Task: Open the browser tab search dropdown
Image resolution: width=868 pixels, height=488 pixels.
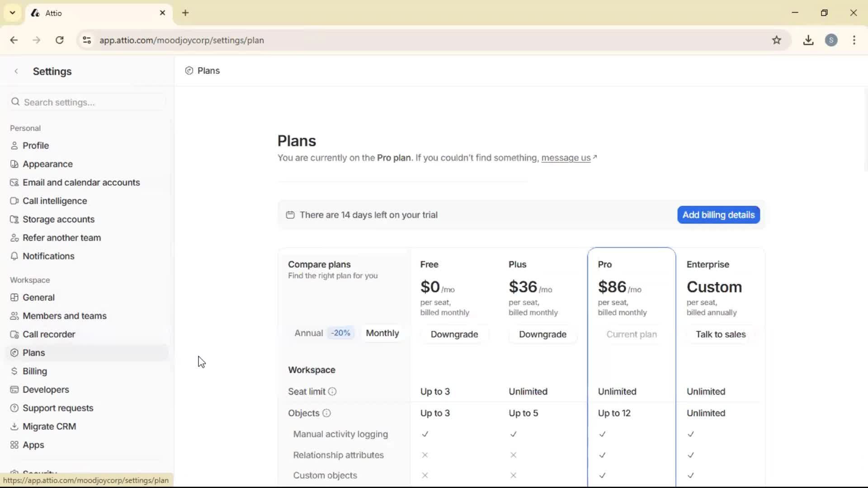Action: (x=12, y=13)
